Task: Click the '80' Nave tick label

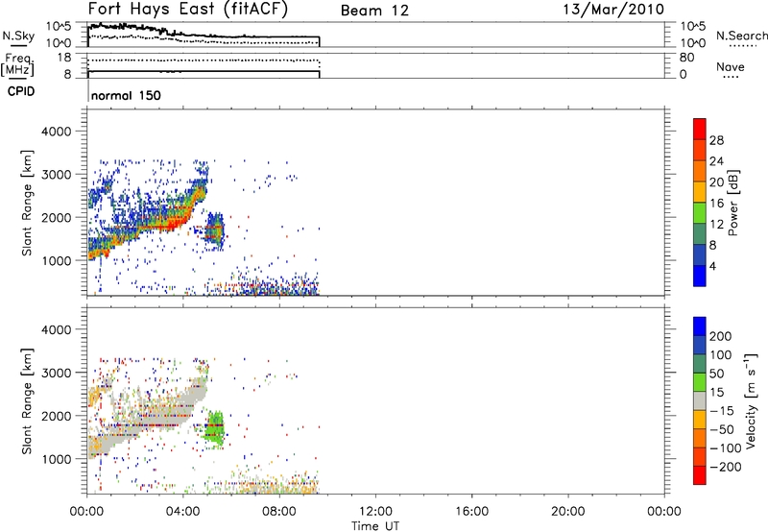Action: pos(687,58)
